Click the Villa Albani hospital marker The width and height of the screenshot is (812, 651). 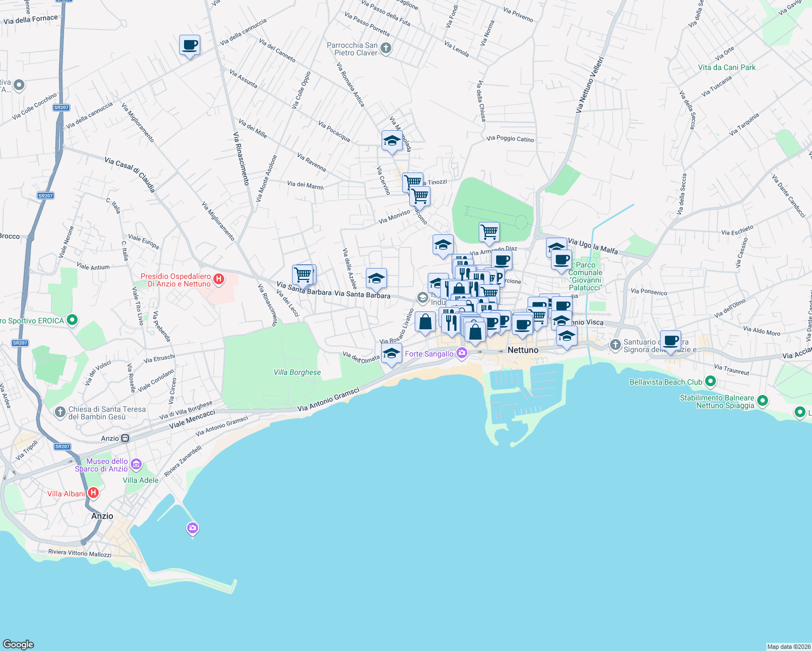93,493
